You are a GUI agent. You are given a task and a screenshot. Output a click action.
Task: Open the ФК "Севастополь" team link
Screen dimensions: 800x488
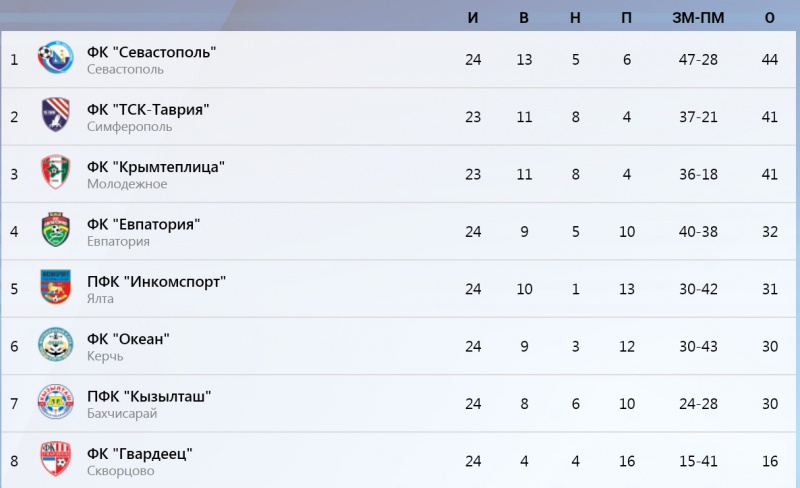click(x=152, y=52)
